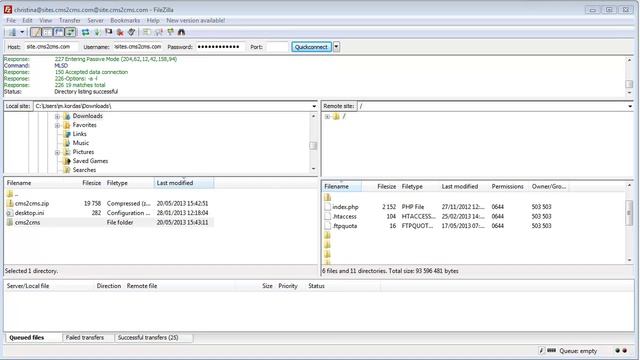Click the Password input field
The image size is (640, 360).
[x=220, y=47]
